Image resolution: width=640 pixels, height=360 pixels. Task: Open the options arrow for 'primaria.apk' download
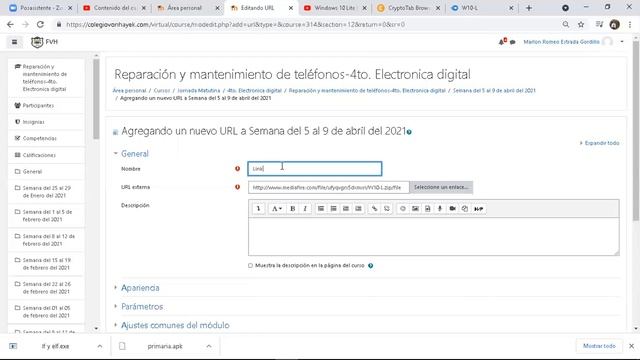pyautogui.click(x=209, y=346)
